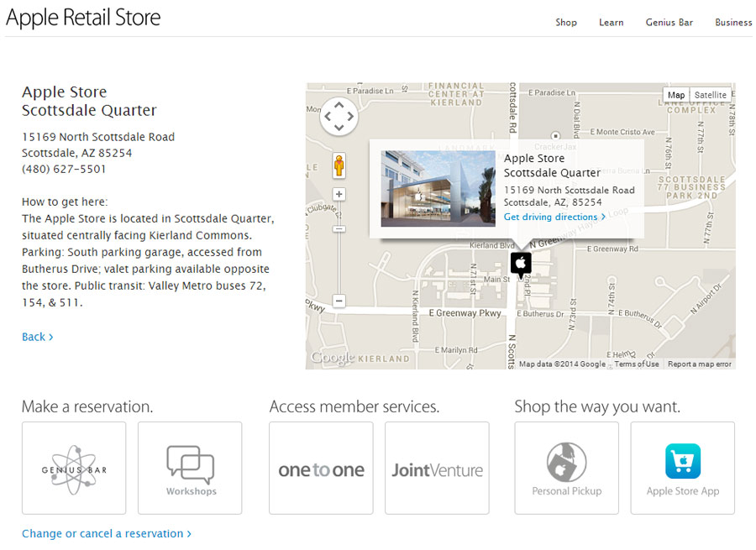The image size is (756, 550).
Task: Click the black Apple logo map pin
Action: (521, 265)
